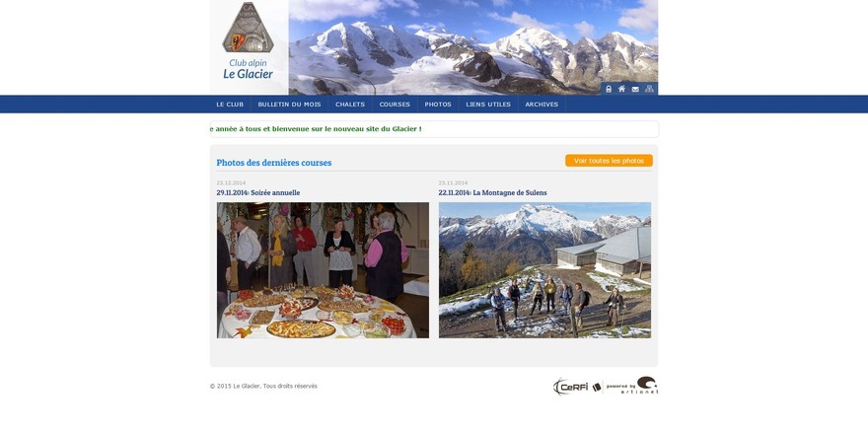868x431 pixels.
Task: Select CHALETS in the navigation bar
Action: pyautogui.click(x=350, y=104)
